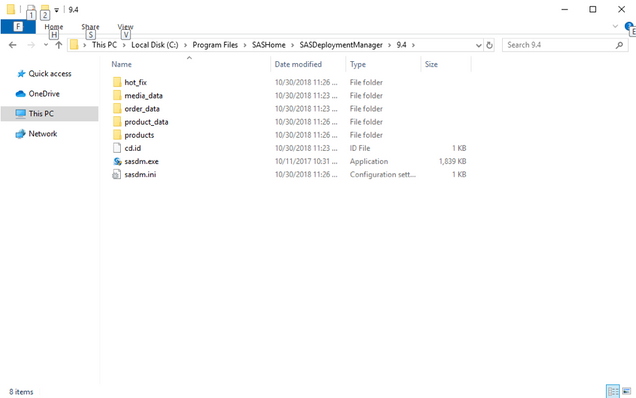Viewport: 636px width, 398px height.
Task: Open the View ribbon tab
Action: click(125, 27)
